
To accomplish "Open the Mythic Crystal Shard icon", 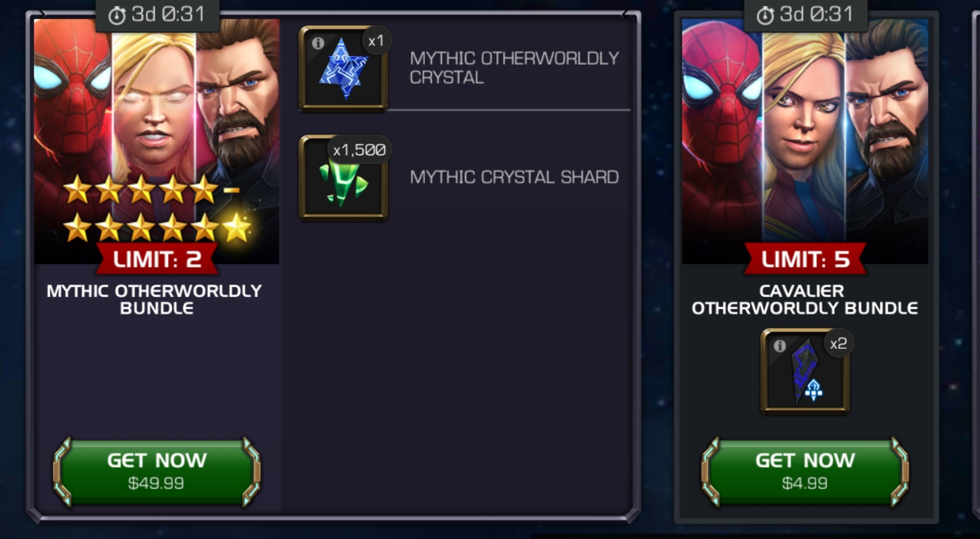I will click(343, 178).
